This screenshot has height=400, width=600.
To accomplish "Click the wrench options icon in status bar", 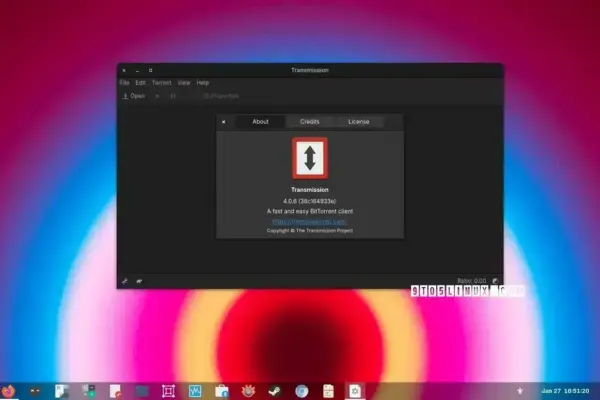I will pos(125,281).
